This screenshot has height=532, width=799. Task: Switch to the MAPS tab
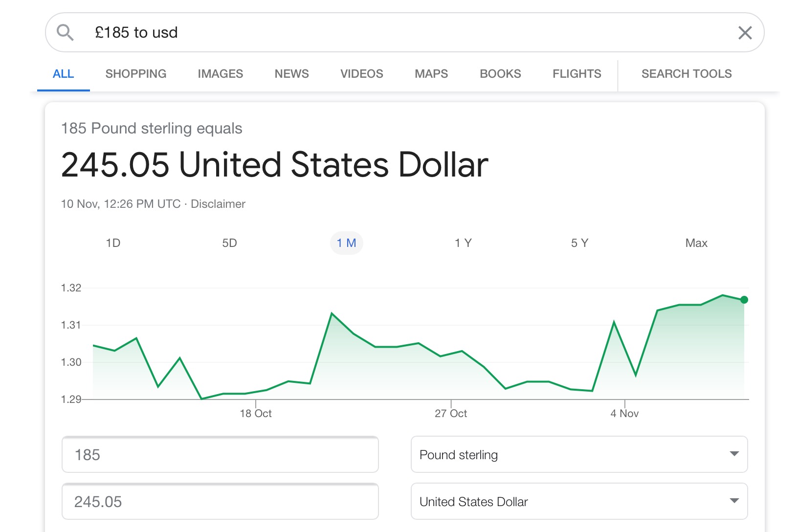click(431, 74)
